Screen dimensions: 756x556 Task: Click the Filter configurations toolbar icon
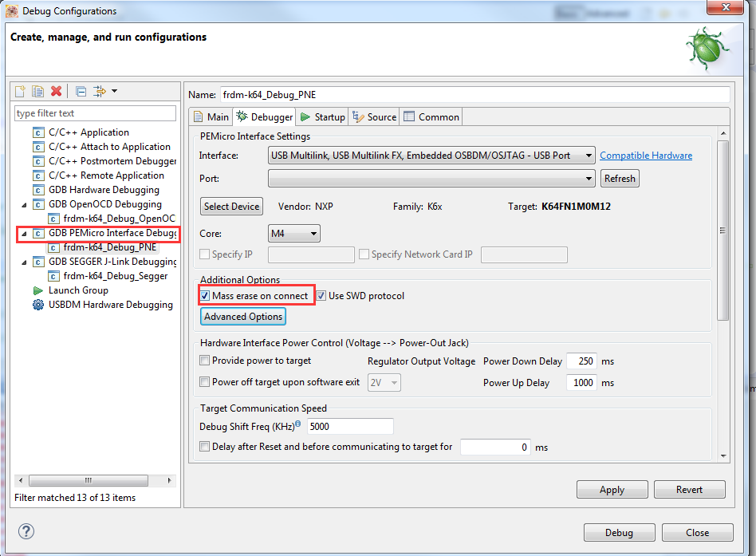100,91
